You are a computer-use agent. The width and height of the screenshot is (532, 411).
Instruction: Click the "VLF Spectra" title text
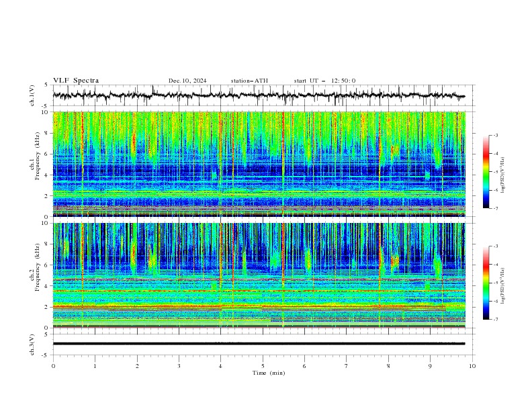click(x=76, y=81)
